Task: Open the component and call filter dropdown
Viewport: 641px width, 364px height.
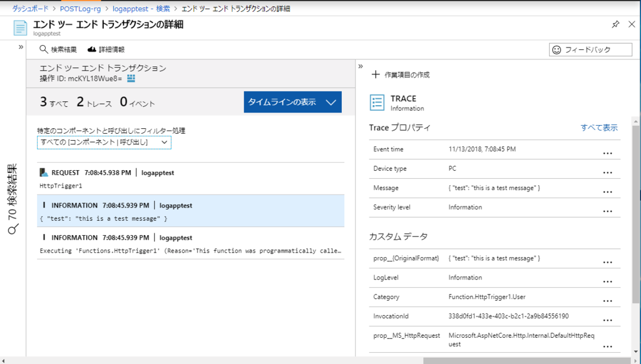Action: (105, 142)
